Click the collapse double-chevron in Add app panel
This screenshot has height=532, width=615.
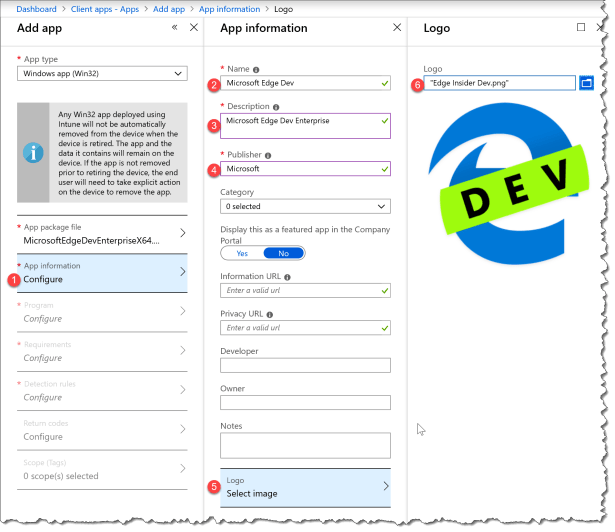point(175,27)
